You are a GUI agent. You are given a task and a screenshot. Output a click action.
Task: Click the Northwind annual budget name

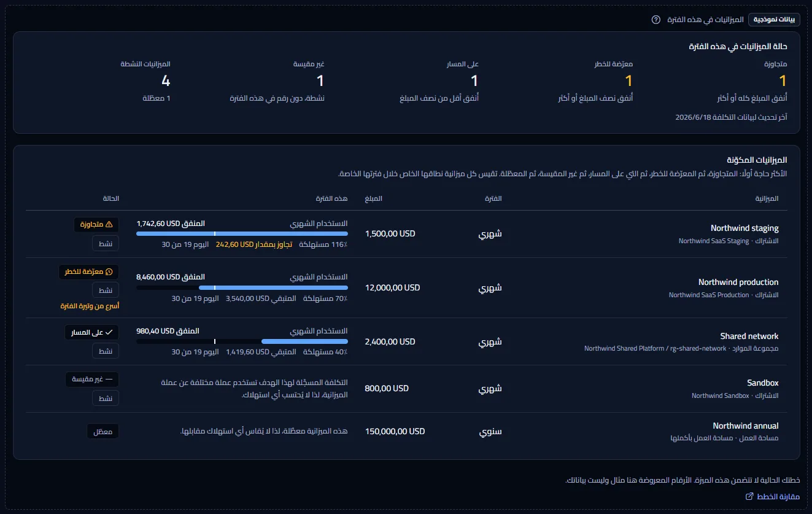click(x=746, y=426)
